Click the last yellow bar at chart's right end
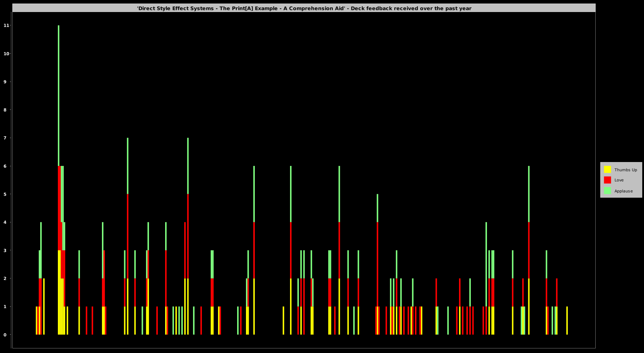 click(x=567, y=321)
